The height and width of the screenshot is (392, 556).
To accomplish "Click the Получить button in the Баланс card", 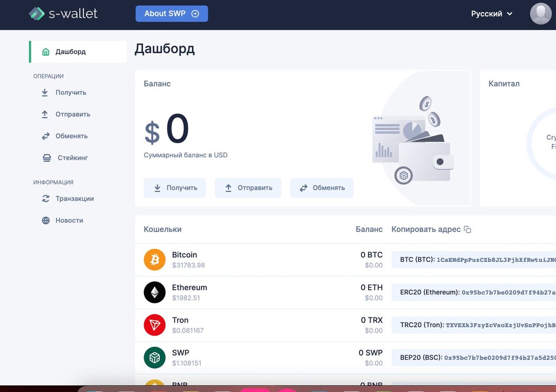I will click(x=175, y=188).
